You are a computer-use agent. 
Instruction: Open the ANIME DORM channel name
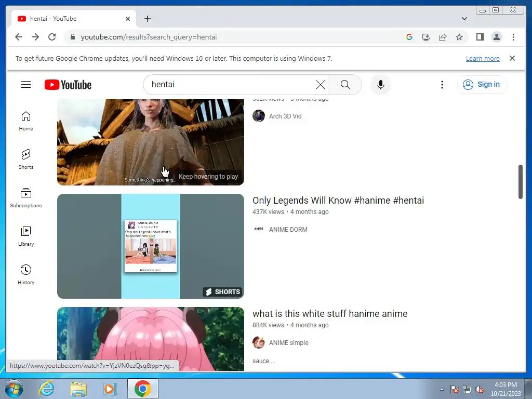pyautogui.click(x=288, y=229)
